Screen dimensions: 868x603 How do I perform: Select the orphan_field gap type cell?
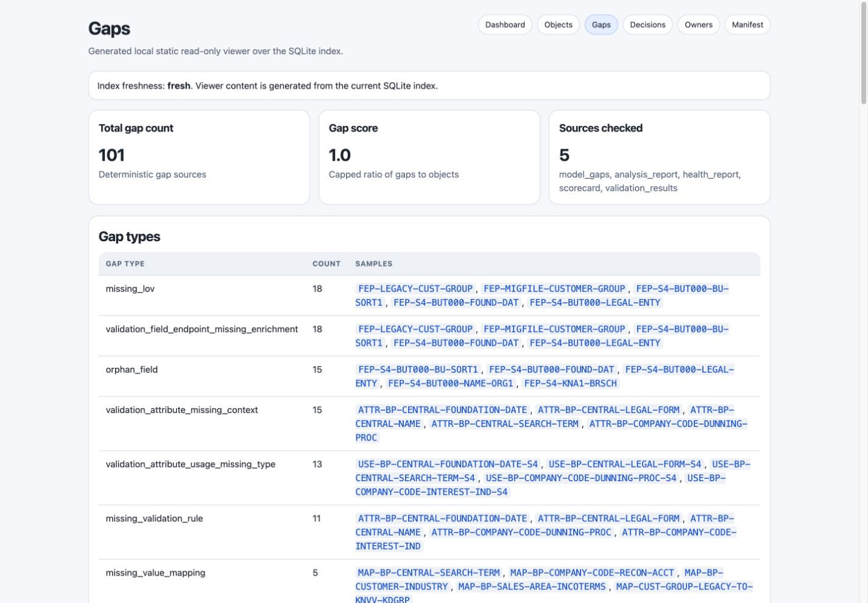pyautogui.click(x=132, y=370)
